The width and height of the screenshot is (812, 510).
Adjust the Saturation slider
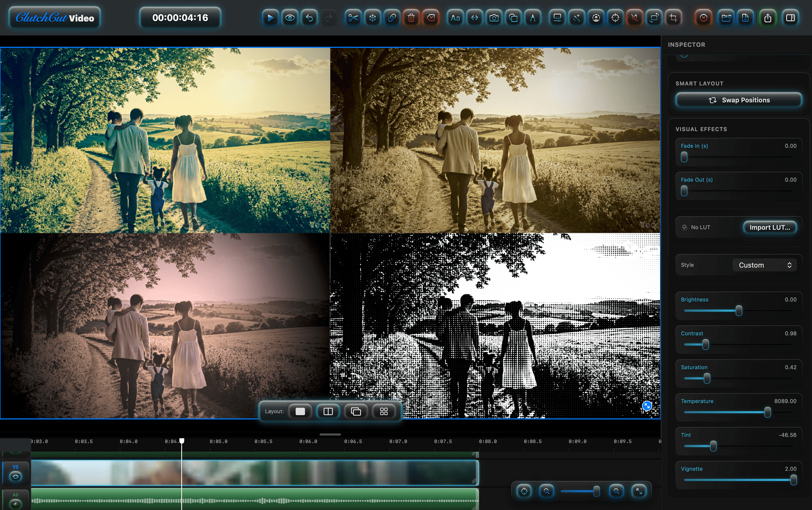[x=738, y=378]
